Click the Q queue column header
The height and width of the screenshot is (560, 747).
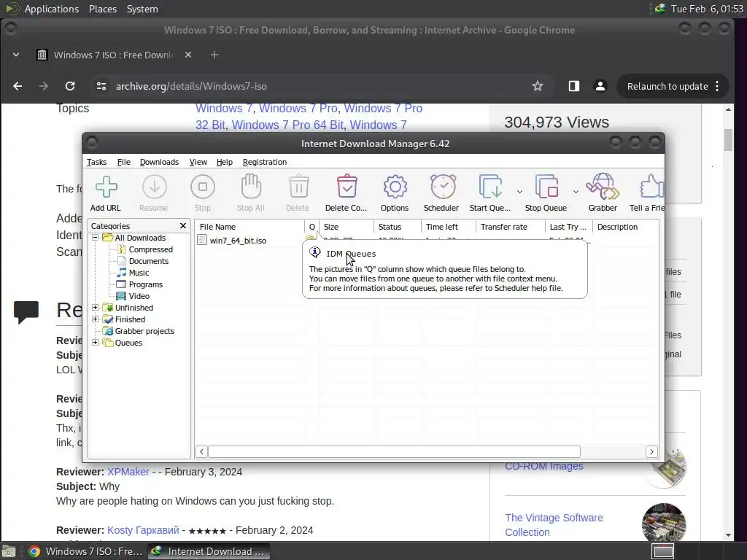[x=312, y=227]
